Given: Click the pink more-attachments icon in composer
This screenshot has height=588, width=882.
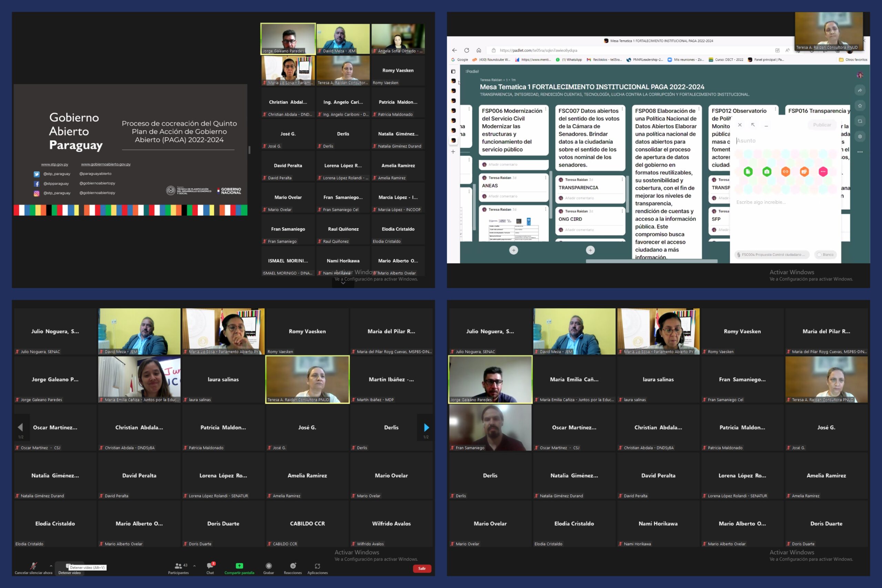Looking at the screenshot, I should [x=823, y=172].
